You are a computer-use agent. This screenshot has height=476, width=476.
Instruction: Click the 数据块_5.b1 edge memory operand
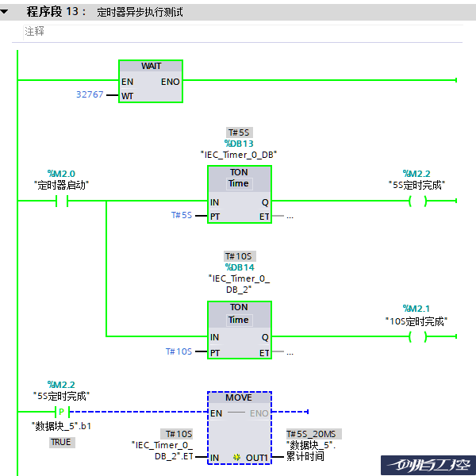[x=61, y=426]
